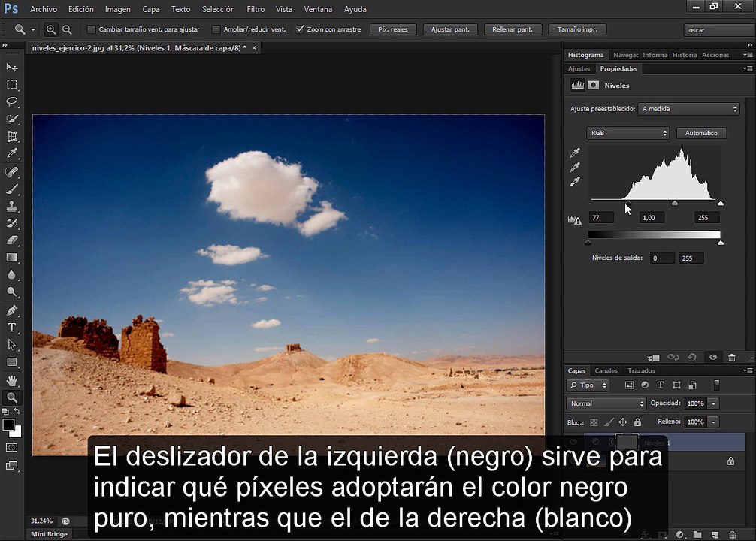
Task: Click the Automático button
Action: coord(702,133)
